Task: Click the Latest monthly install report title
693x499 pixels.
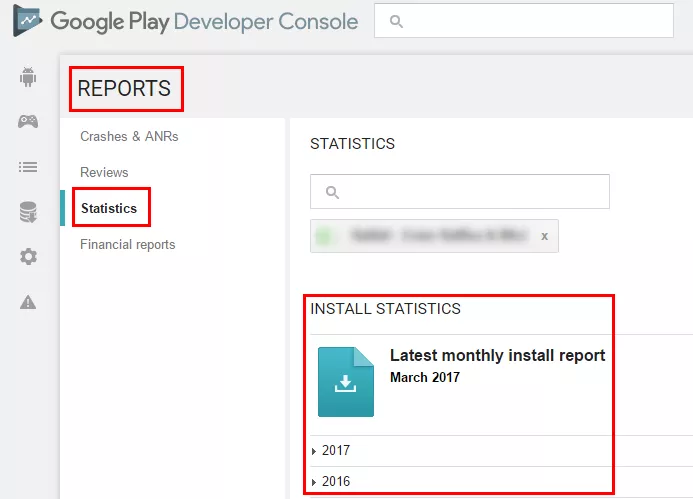Action: (x=497, y=355)
